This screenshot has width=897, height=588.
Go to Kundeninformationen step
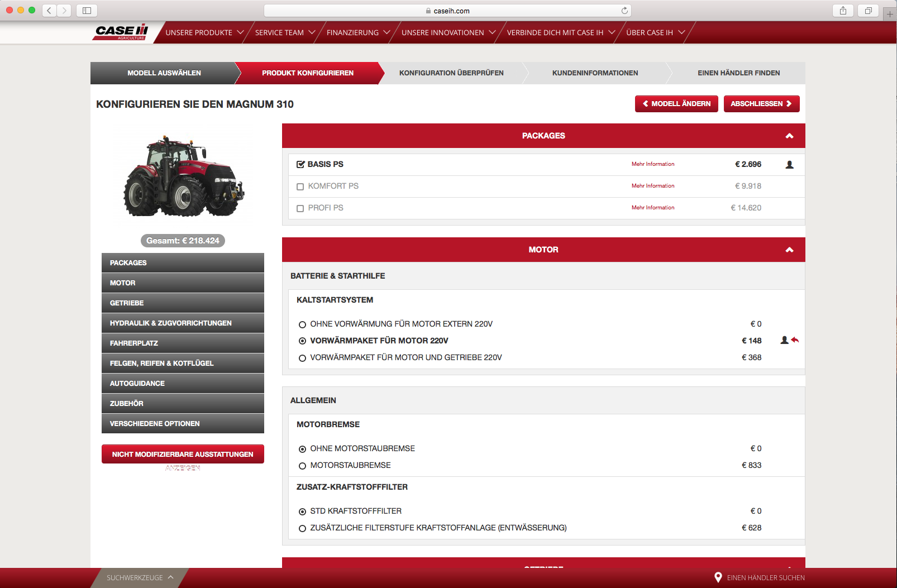click(x=595, y=73)
